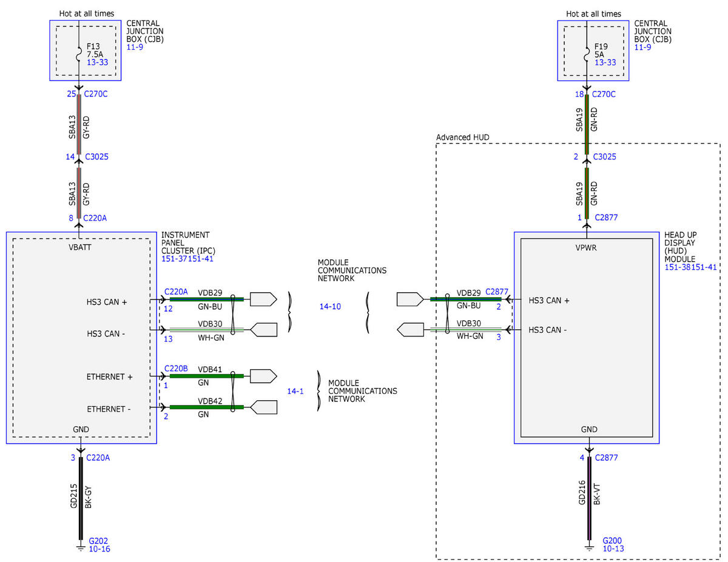Click the VDB42 wire label

pos(210,401)
